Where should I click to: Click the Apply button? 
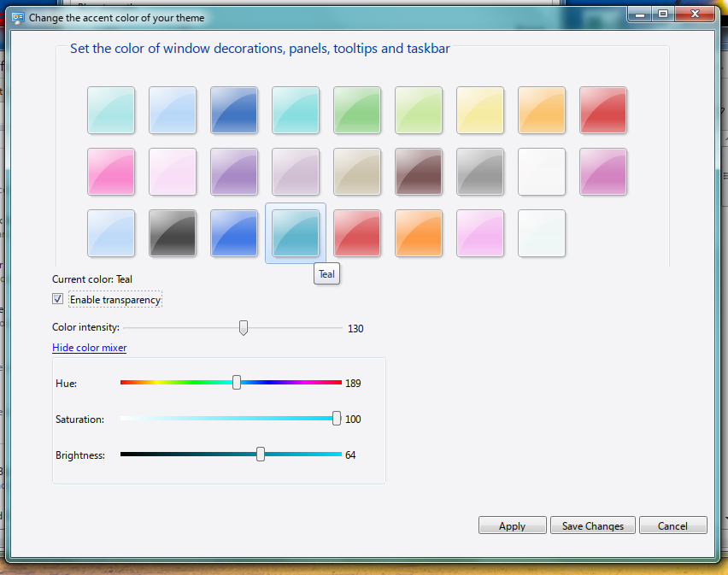(512, 525)
